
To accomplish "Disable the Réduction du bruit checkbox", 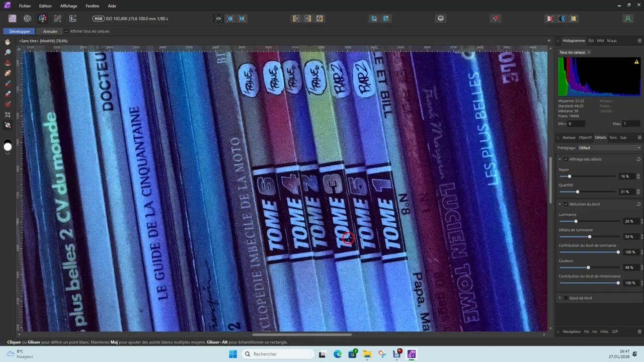I will [x=566, y=204].
